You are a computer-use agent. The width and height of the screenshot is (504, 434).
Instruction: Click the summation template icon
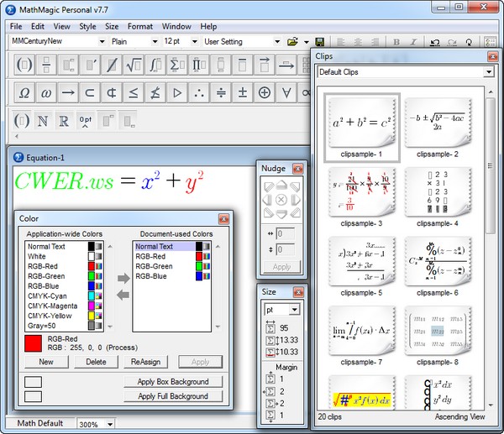(177, 64)
